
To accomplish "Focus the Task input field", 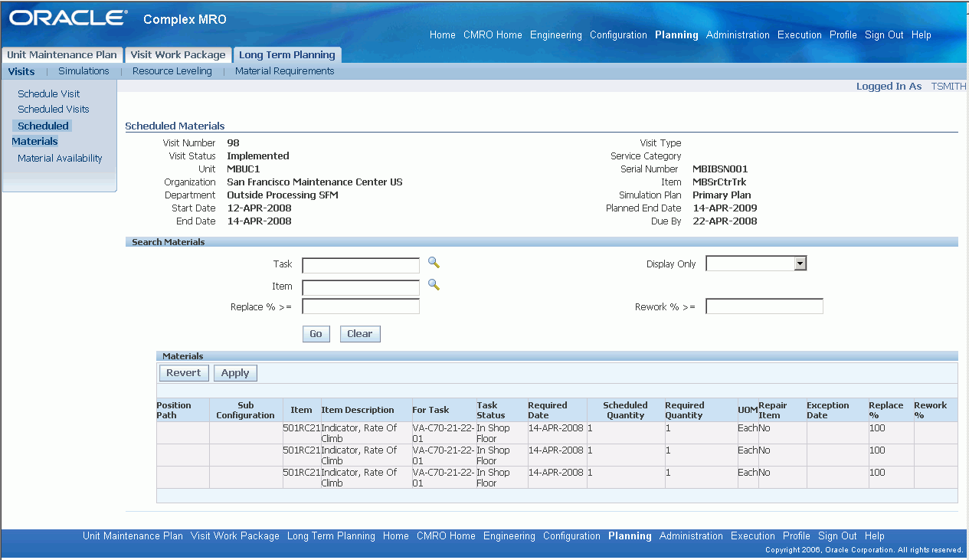I will tap(361, 266).
